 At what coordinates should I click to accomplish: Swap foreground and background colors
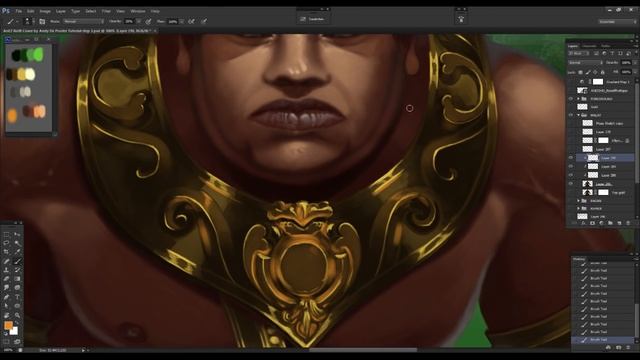pos(16,323)
